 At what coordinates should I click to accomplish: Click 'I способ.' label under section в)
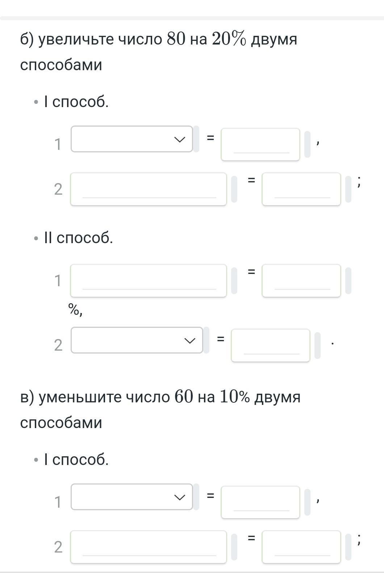click(x=76, y=460)
